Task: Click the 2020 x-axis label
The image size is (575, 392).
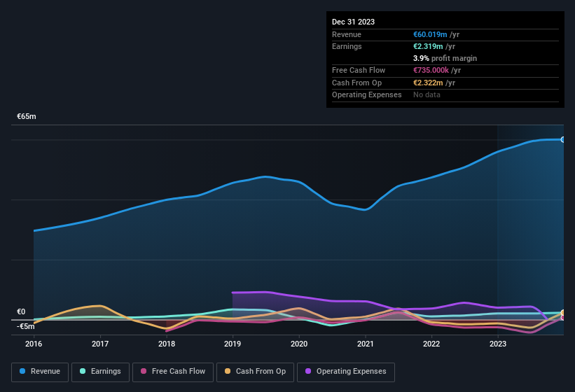Action: (299, 344)
